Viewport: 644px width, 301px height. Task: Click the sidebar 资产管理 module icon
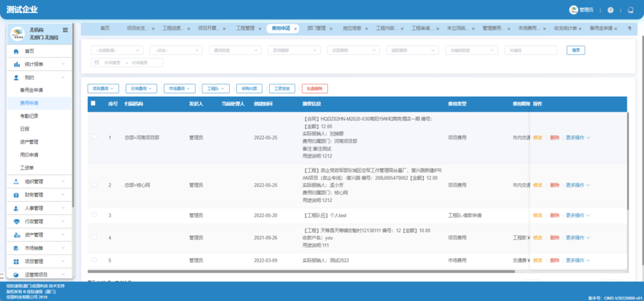[x=16, y=235]
